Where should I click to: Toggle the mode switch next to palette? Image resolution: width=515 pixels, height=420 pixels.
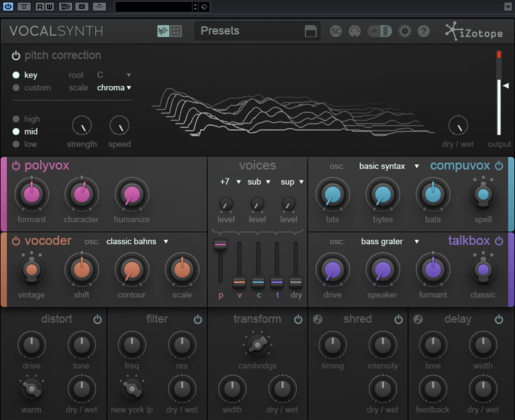[x=380, y=31]
